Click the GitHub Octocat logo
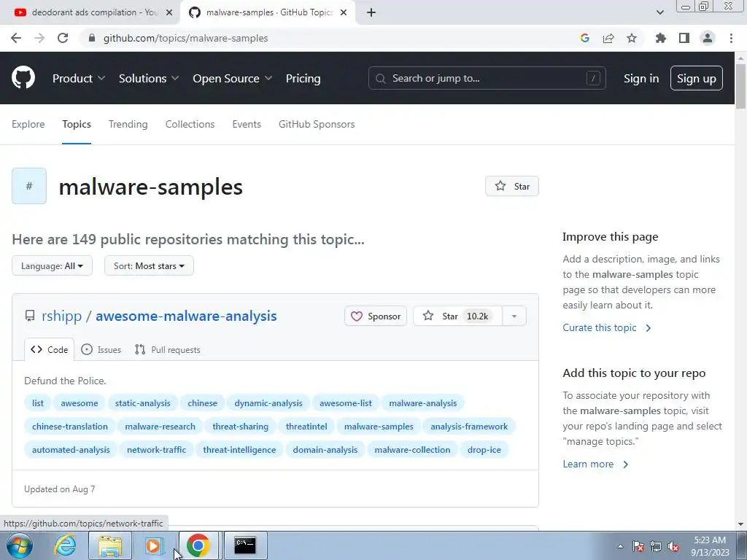747x560 pixels. click(23, 78)
